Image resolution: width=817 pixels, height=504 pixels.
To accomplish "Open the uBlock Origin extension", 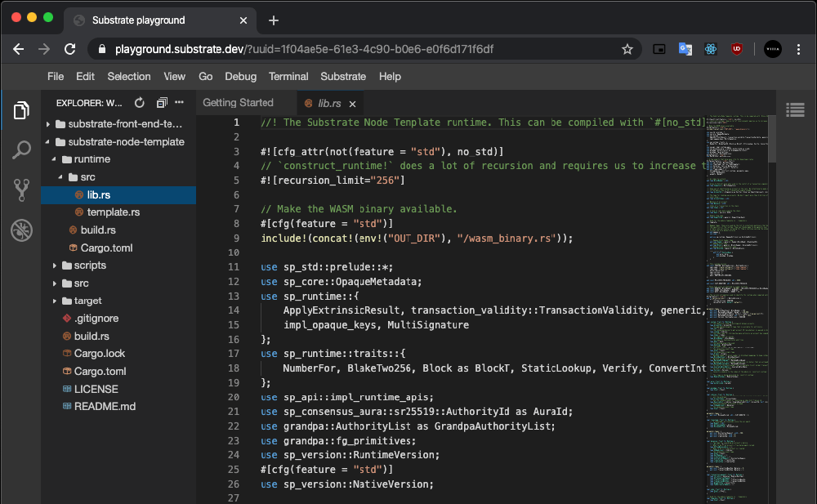I will (x=737, y=49).
